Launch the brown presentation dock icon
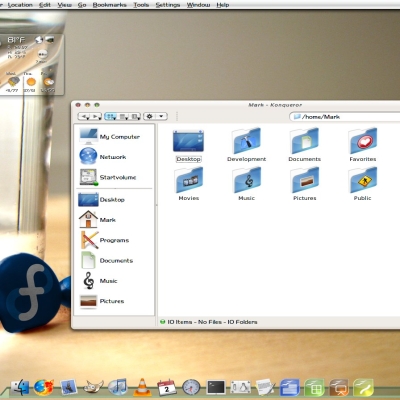 pyautogui.click(x=339, y=387)
